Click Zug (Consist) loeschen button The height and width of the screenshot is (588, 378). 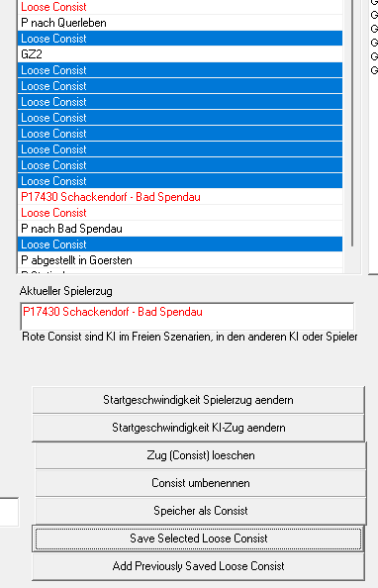(201, 455)
